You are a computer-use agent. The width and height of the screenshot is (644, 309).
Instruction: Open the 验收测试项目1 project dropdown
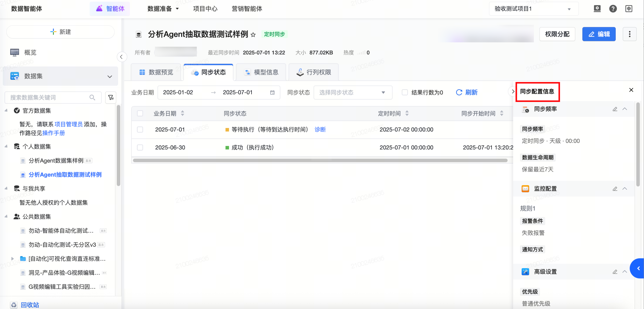[x=533, y=9]
